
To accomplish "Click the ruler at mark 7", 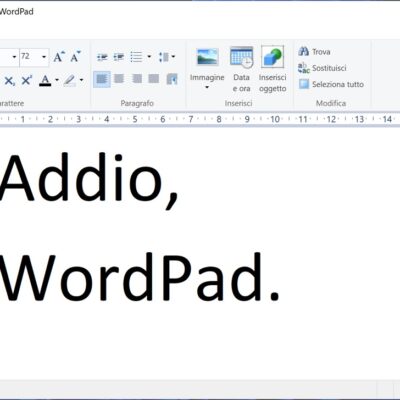I will click(x=191, y=119).
